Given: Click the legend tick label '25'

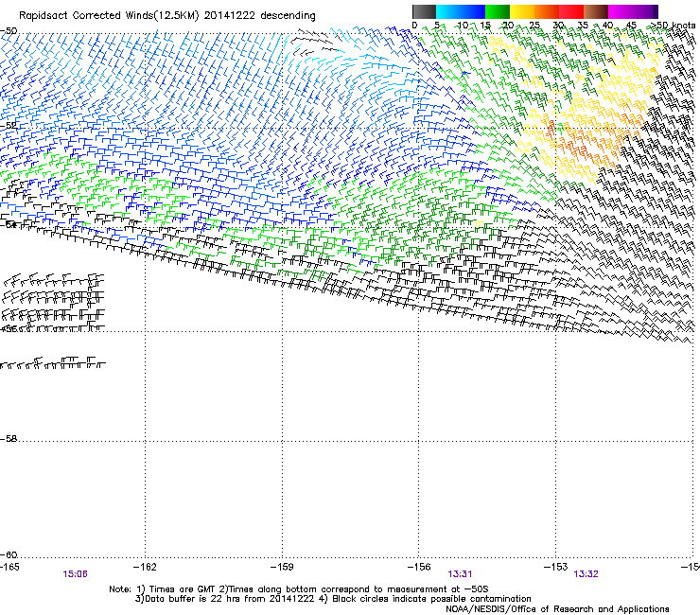Looking at the screenshot, I should [534, 26].
